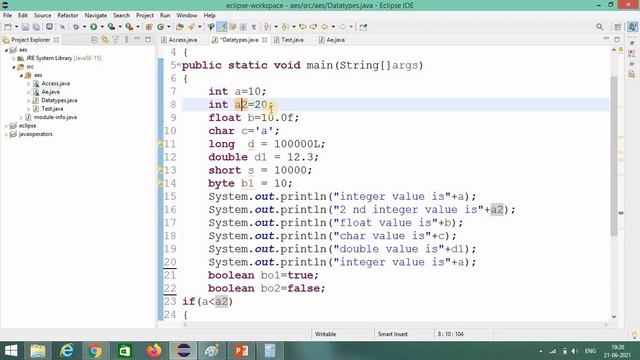Click the New file toolbar icon

click(x=8, y=27)
